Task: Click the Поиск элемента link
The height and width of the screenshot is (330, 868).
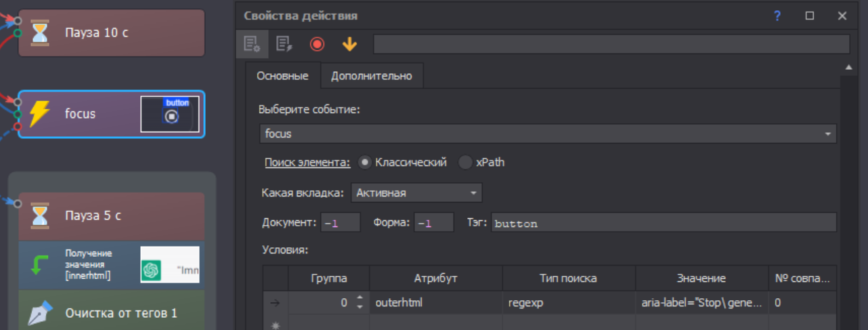Action: click(x=307, y=163)
